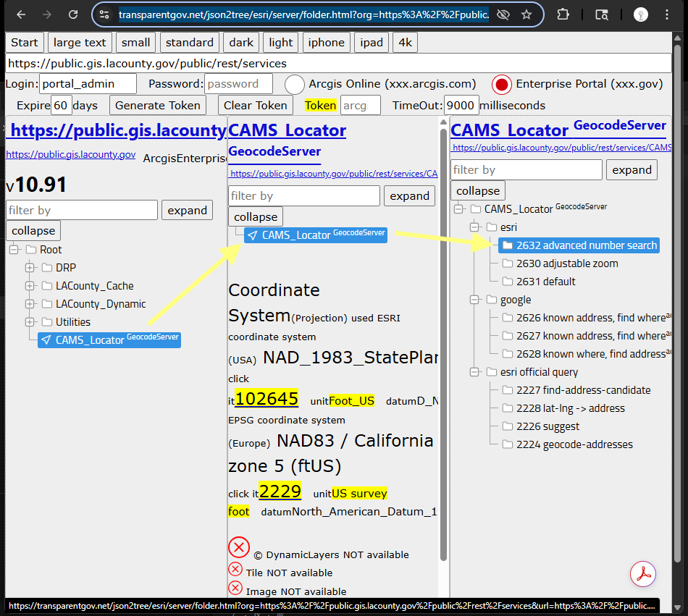
Task: Click expand button in right panel
Action: tap(632, 169)
